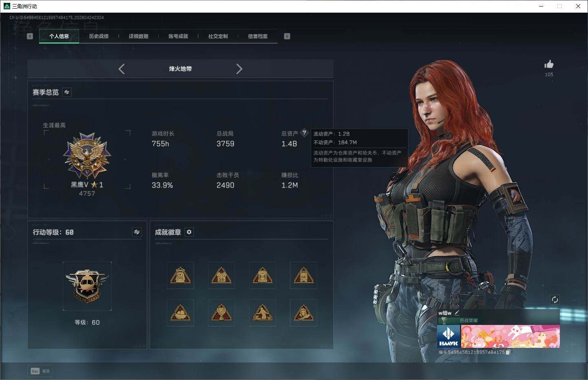Screen dimensions: 588x380
Task: Go to next game mode with right arrow
Action: (239, 69)
